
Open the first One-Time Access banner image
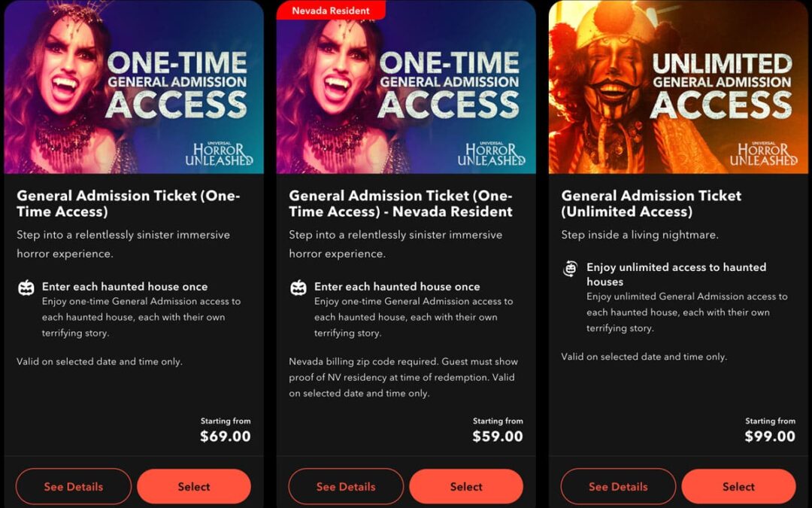[134, 87]
